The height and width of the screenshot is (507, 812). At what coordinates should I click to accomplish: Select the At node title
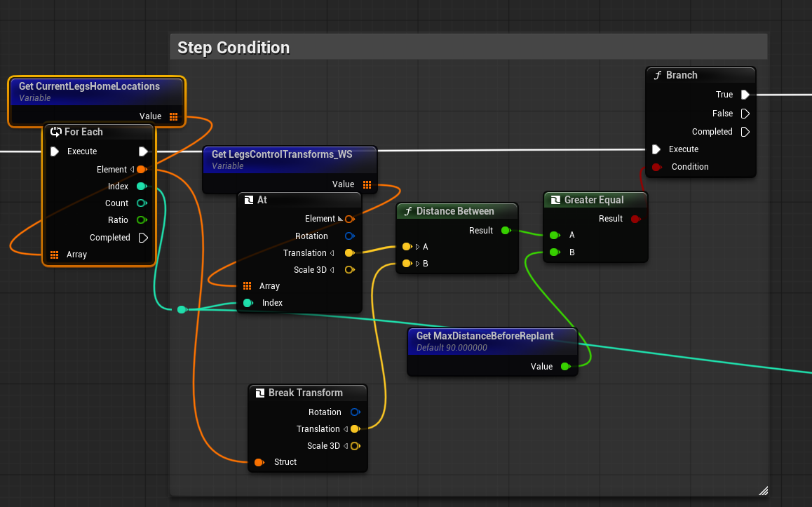(262, 200)
